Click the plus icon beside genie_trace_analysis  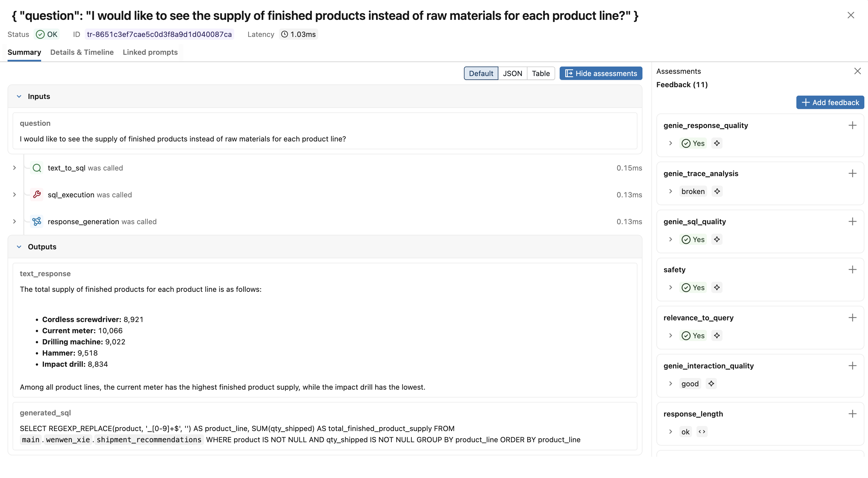click(852, 173)
